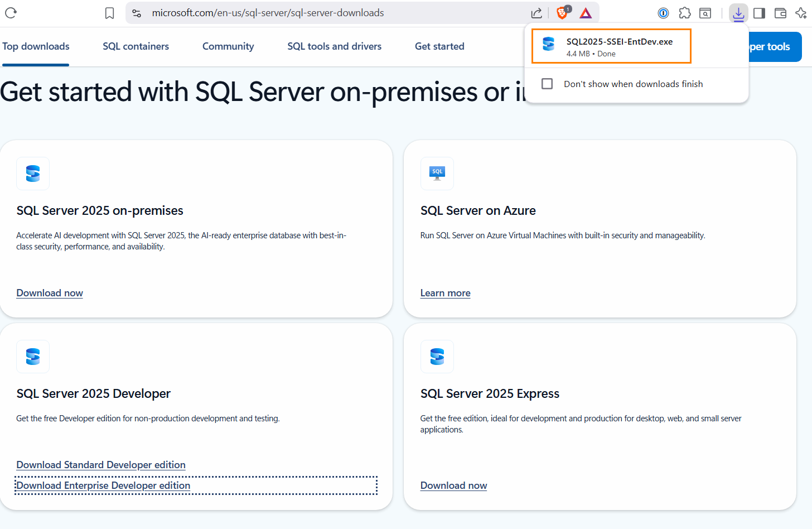Click the downloads toolbar icon
812x529 pixels.
click(738, 13)
